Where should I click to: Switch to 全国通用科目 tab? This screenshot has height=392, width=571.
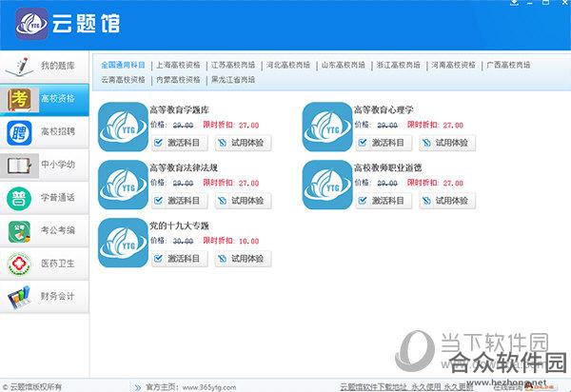pos(123,65)
